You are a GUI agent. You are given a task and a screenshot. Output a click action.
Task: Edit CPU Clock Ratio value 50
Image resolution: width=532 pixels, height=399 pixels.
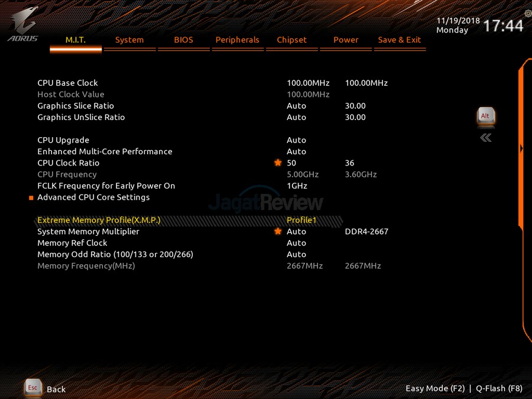pos(291,163)
